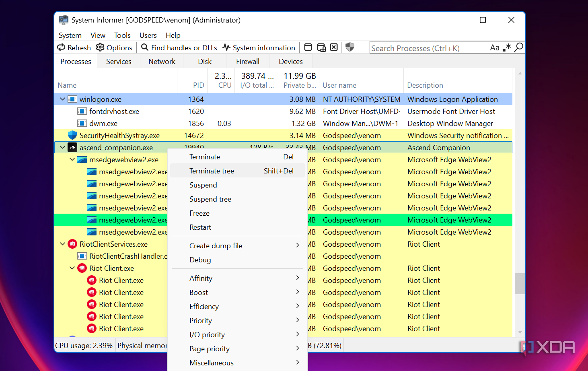Sort by the Description column header
The height and width of the screenshot is (371, 588).
[x=458, y=80]
